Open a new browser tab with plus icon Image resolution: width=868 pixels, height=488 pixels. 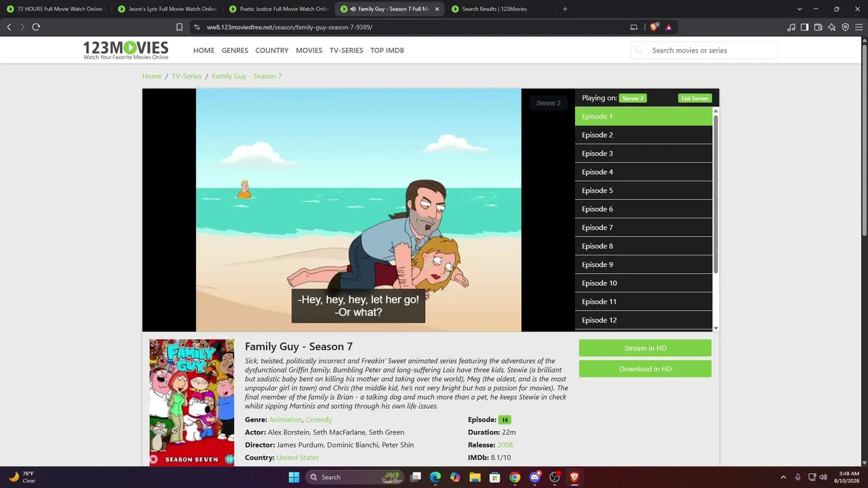point(565,9)
